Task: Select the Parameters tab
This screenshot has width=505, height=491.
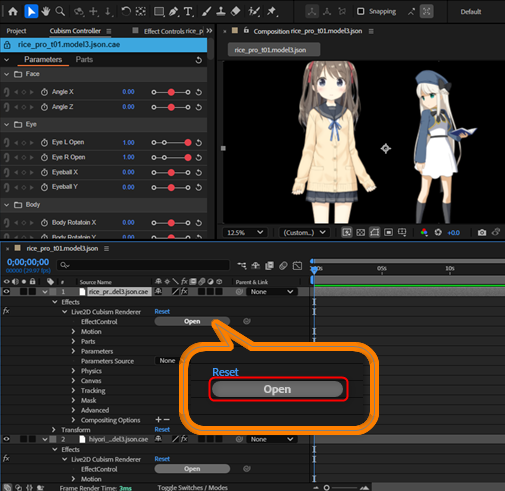Action: pyautogui.click(x=43, y=60)
